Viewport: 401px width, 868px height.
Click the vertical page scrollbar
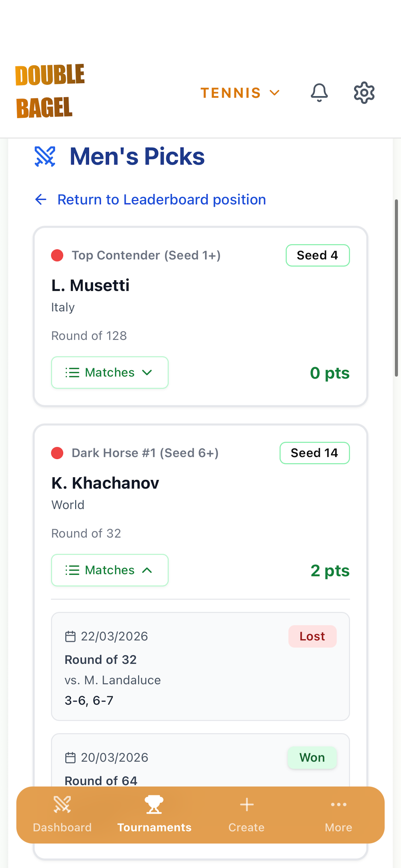(x=397, y=288)
